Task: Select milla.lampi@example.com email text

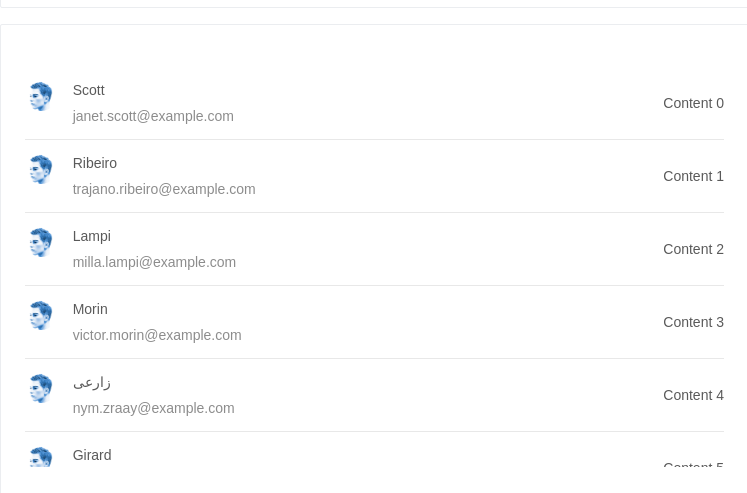Action: tap(154, 262)
